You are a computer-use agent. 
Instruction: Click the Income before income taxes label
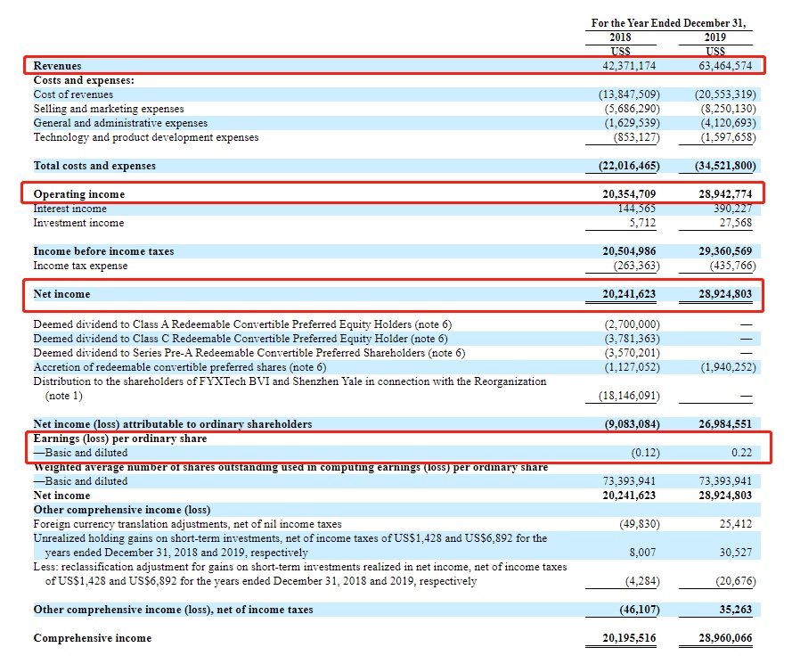click(103, 251)
